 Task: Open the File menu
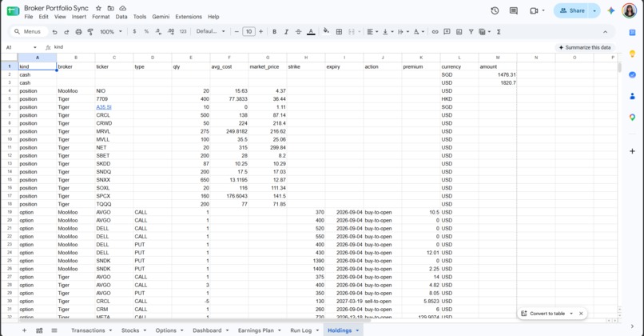click(x=28, y=17)
